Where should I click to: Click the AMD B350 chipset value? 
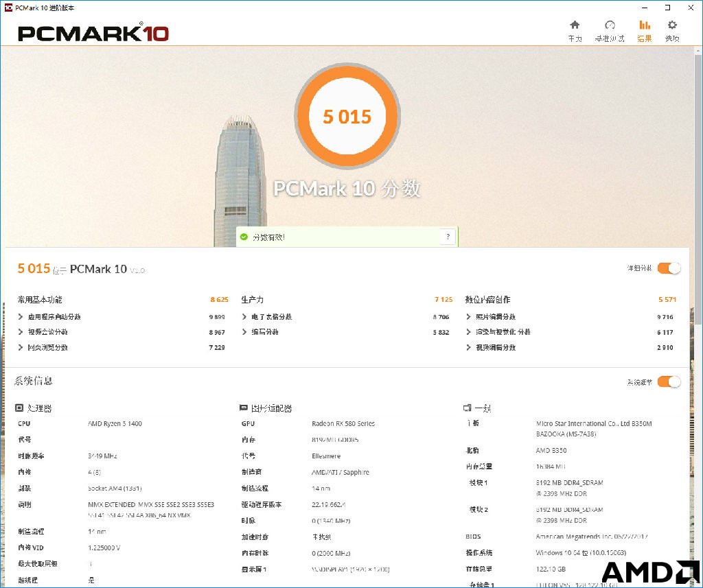[551, 450]
